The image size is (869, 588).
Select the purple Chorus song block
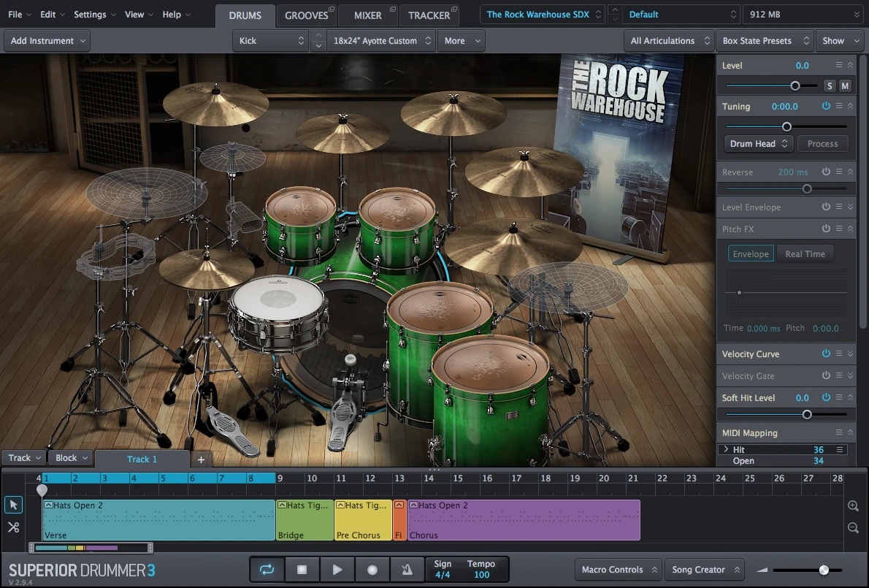[524, 520]
